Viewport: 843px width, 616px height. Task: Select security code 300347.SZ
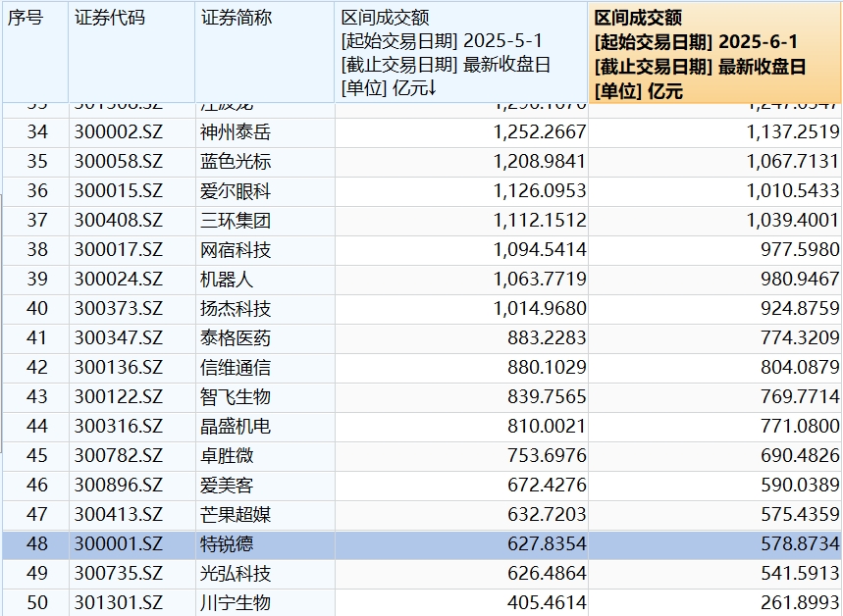(x=119, y=338)
